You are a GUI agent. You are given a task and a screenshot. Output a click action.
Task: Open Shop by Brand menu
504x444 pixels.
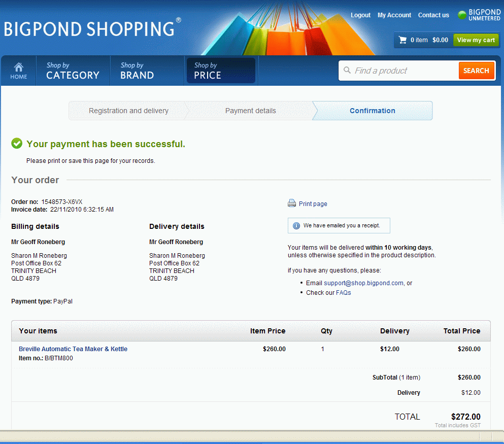coord(147,71)
